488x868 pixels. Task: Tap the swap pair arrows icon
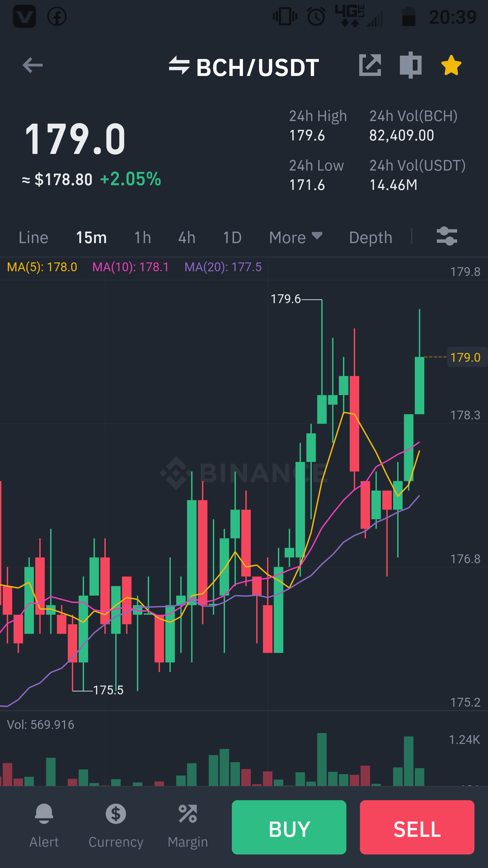pos(179,65)
